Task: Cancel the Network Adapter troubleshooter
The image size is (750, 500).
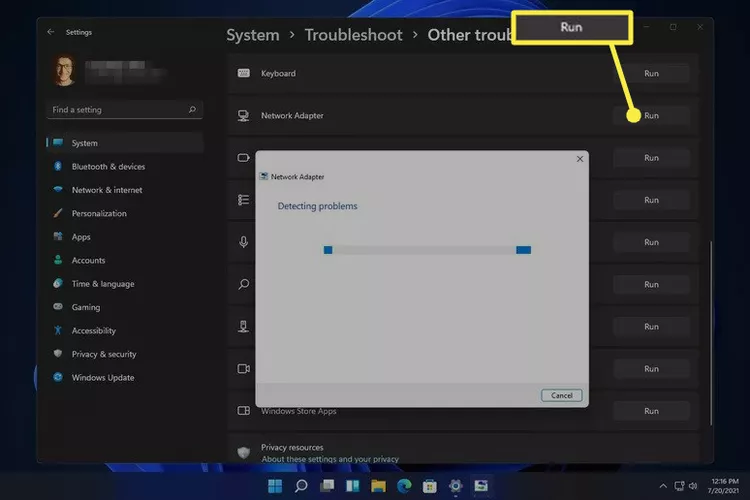Action: coord(562,395)
